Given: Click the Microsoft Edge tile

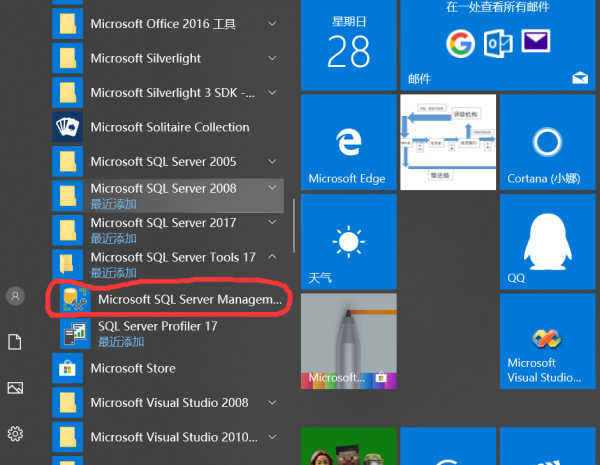Looking at the screenshot, I should click(347, 142).
